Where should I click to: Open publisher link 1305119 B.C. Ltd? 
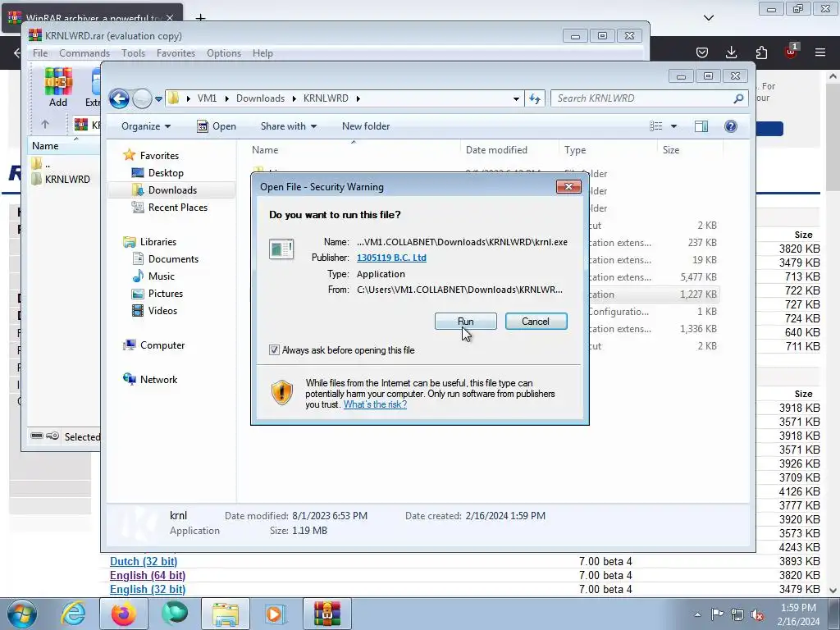click(x=391, y=257)
